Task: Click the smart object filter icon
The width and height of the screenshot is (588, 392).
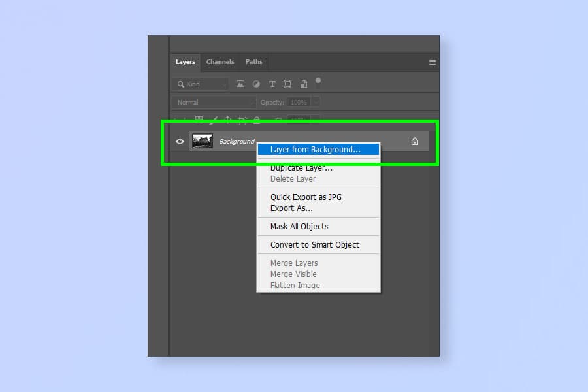Action: (304, 84)
